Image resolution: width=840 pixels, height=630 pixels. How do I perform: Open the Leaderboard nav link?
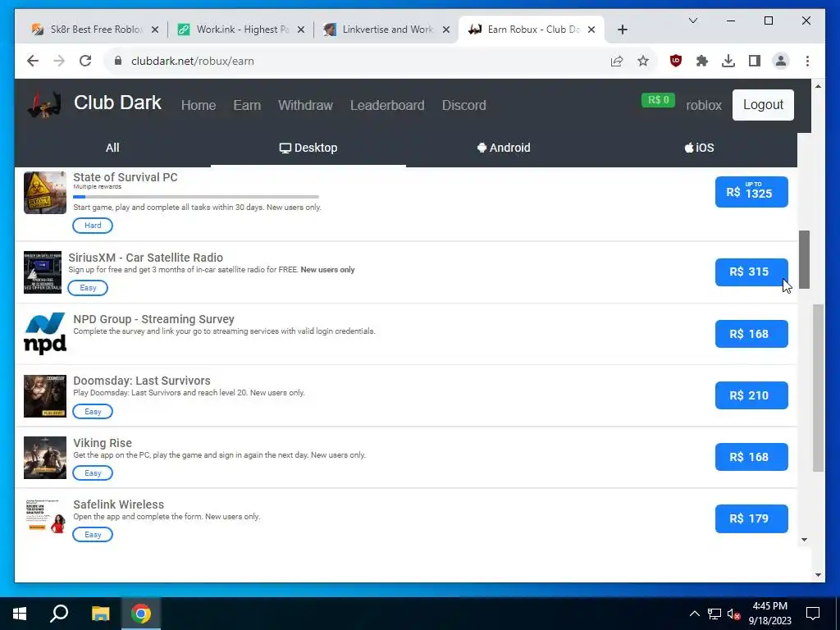click(x=387, y=105)
